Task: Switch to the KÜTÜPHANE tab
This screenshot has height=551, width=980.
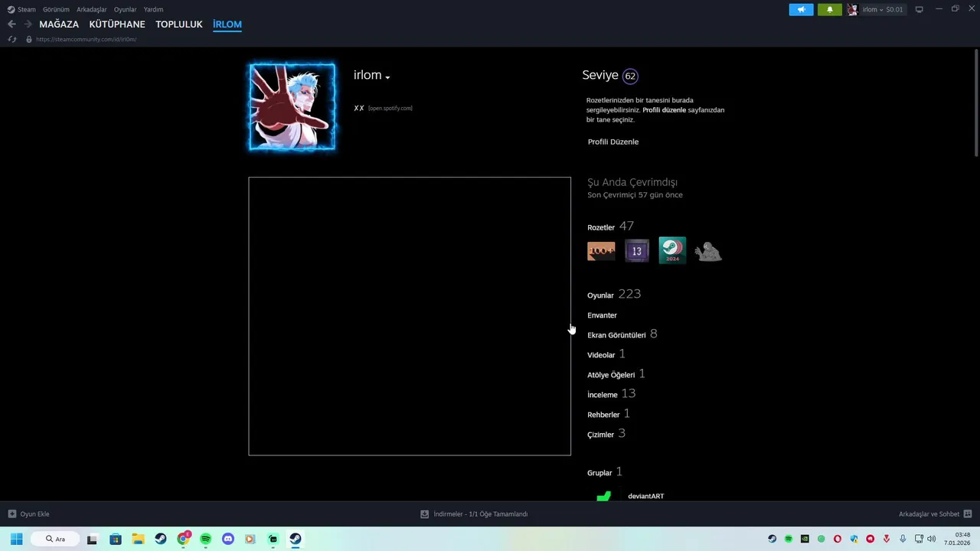Action: click(x=117, y=24)
